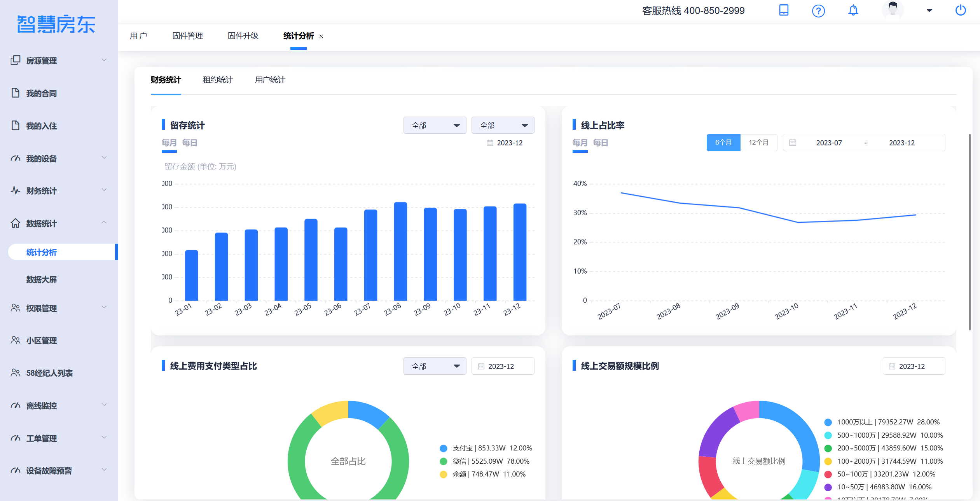Toggle 微信 green legend swatch

[x=443, y=461]
